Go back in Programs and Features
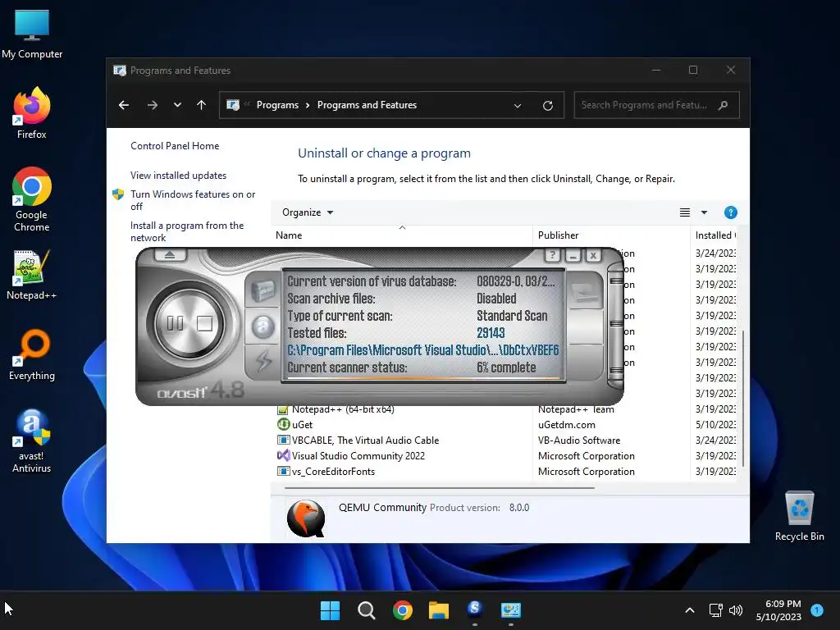Screen dimensions: 840x630 124,105
